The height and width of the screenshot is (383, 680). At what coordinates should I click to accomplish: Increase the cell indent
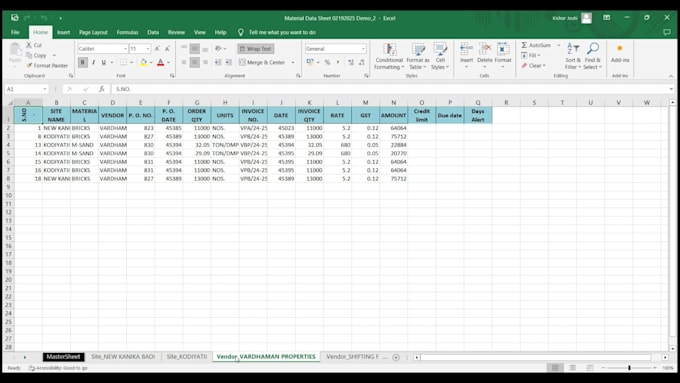coord(229,62)
